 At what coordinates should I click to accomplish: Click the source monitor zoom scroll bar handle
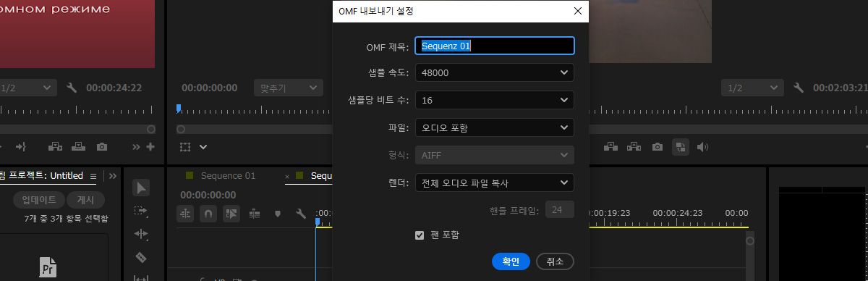[x=150, y=129]
